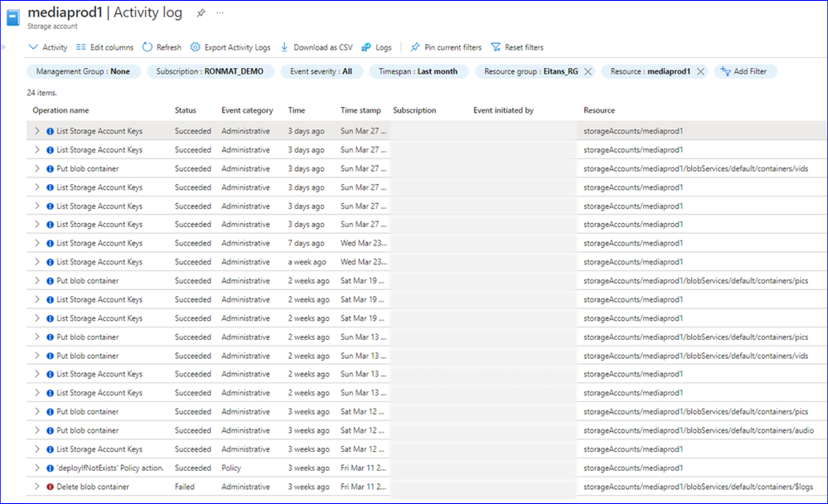Click info icon on List Keys a week ago row
The image size is (828, 504).
click(51, 262)
